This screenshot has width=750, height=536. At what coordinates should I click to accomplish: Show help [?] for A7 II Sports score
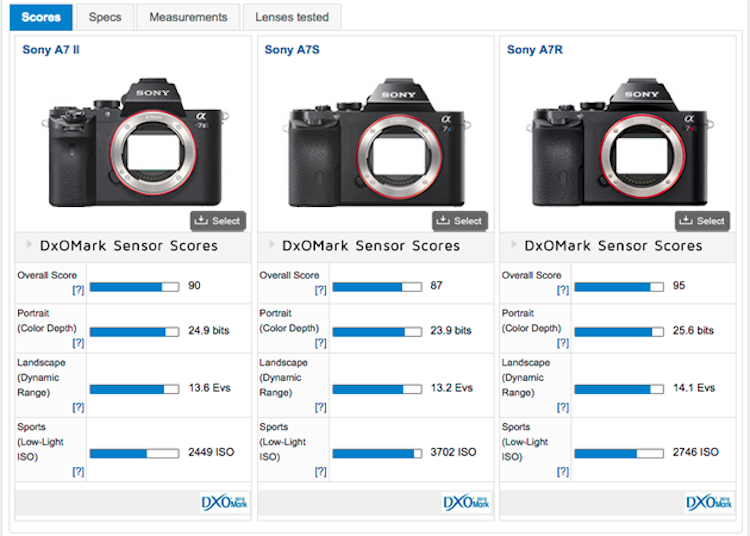[x=77, y=471]
